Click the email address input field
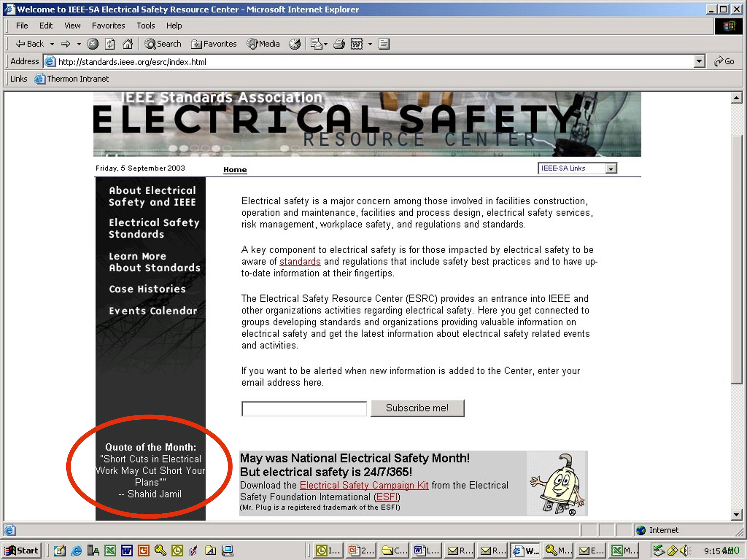This screenshot has width=747, height=560. coord(304,409)
